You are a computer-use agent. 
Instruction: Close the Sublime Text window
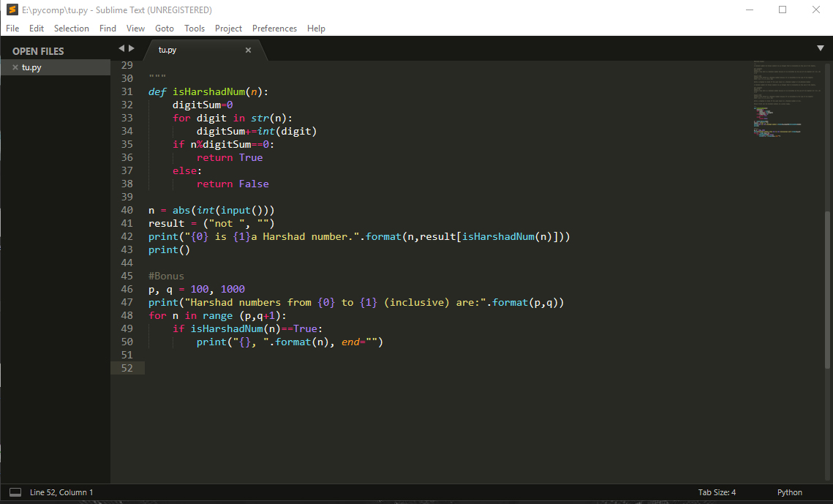pyautogui.click(x=816, y=10)
